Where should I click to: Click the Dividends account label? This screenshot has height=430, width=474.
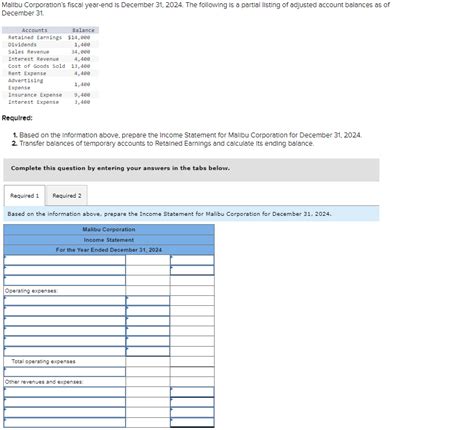point(22,45)
